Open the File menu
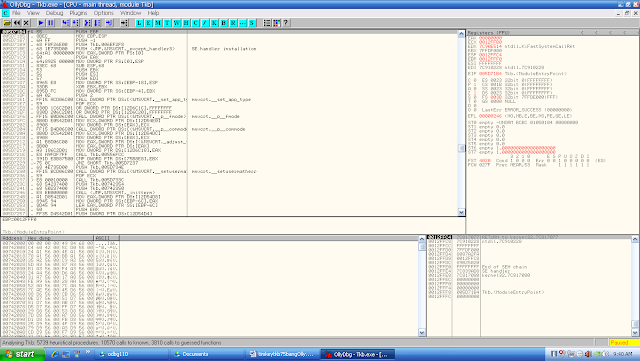Viewport: 640px width, 361px height. (16, 13)
